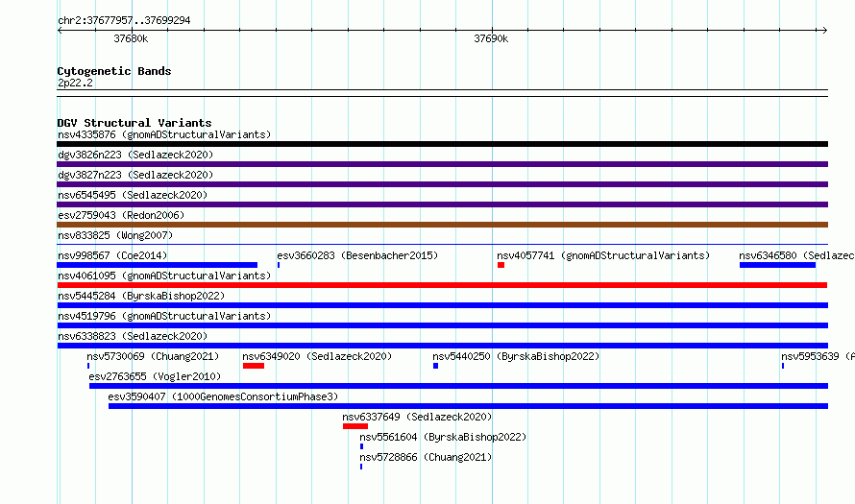The image size is (855, 504).
Task: Open nsv6338823 (Sedlazeck2020) label
Action: pyautogui.click(x=133, y=336)
